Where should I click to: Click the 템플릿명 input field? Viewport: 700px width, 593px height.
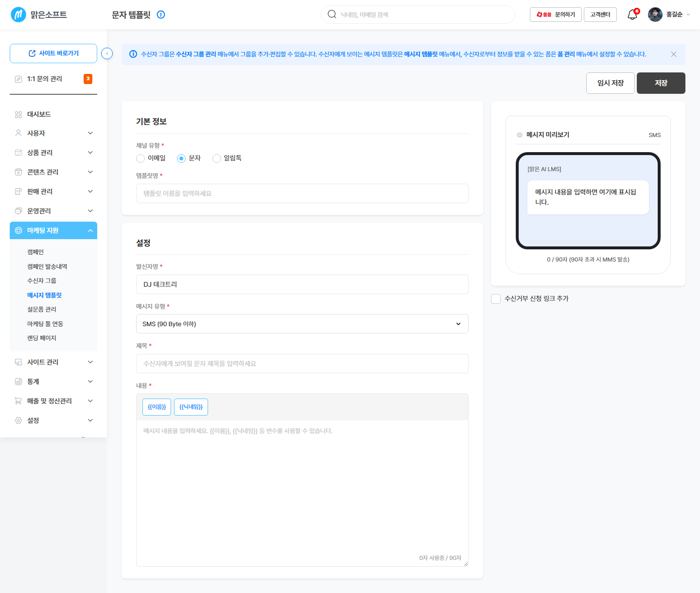point(302,193)
